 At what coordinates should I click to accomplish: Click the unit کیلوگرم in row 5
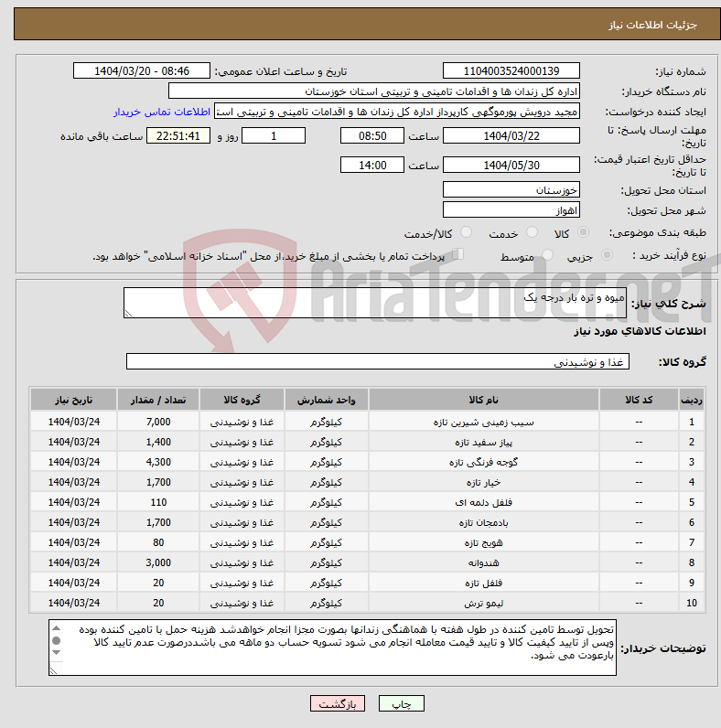pos(326,502)
